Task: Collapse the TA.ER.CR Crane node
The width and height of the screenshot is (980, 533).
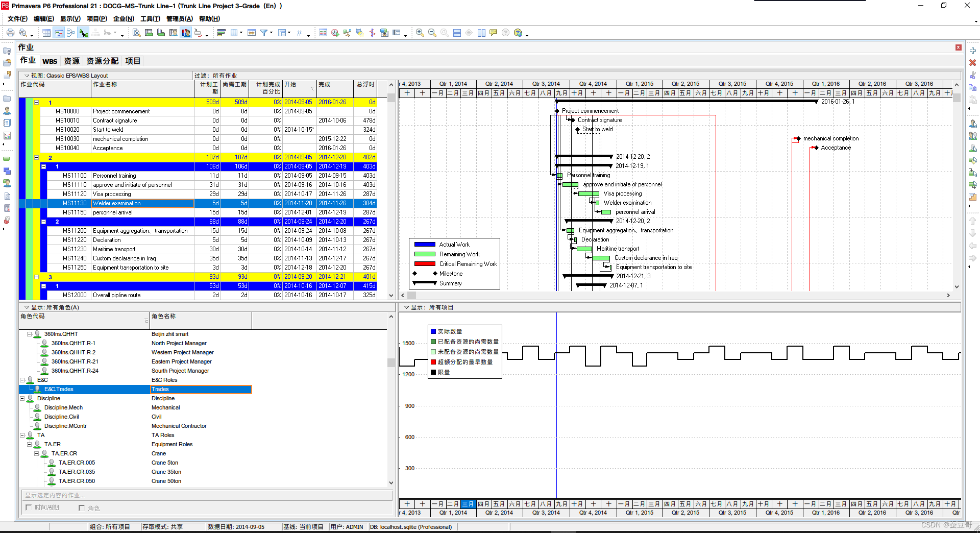Action: pyautogui.click(x=37, y=453)
